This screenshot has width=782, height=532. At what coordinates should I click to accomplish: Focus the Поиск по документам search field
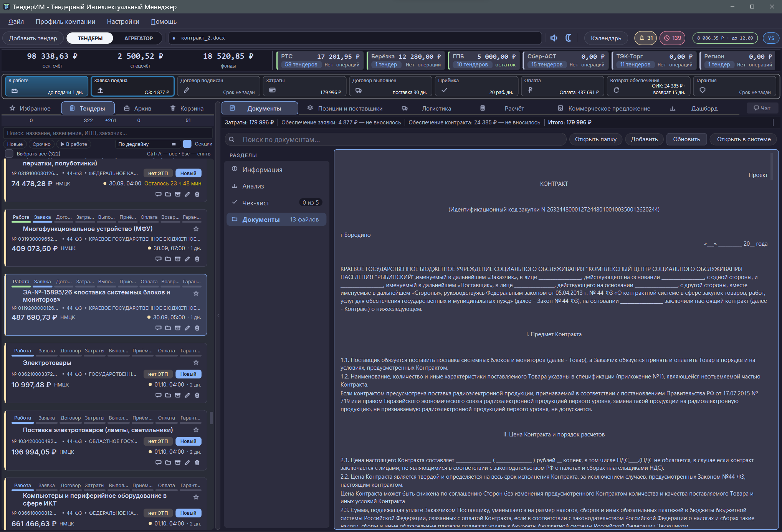tap(395, 139)
